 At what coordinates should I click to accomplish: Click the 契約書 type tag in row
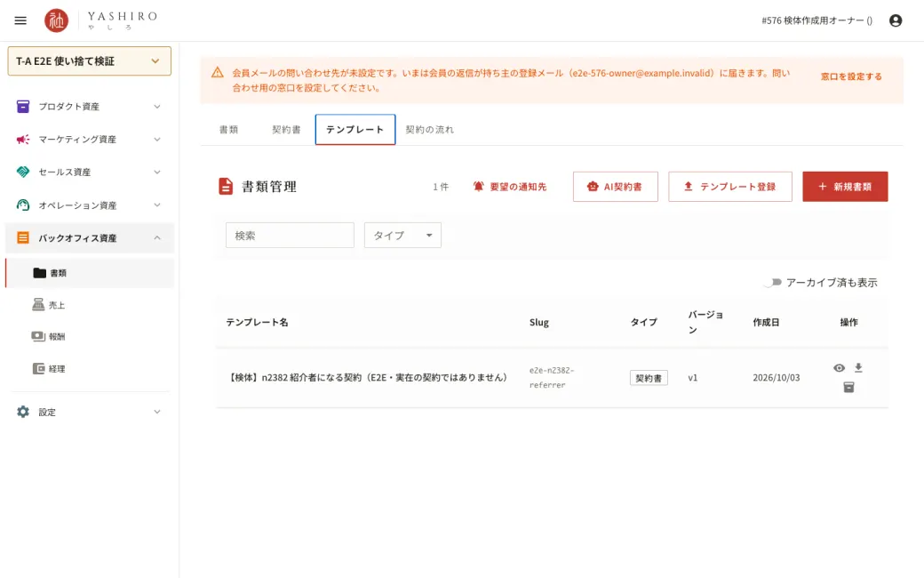click(x=649, y=378)
